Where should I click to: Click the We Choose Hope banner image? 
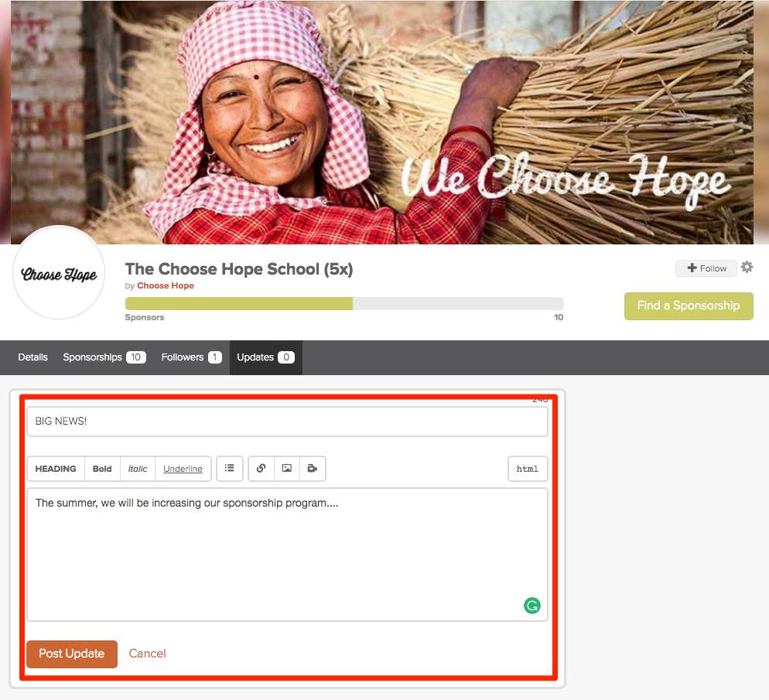(x=382, y=122)
